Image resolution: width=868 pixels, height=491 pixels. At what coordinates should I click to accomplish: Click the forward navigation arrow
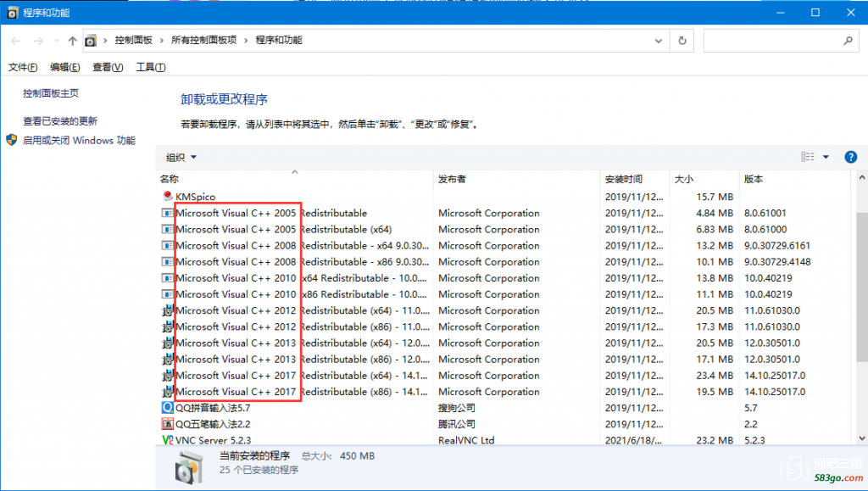(x=38, y=41)
